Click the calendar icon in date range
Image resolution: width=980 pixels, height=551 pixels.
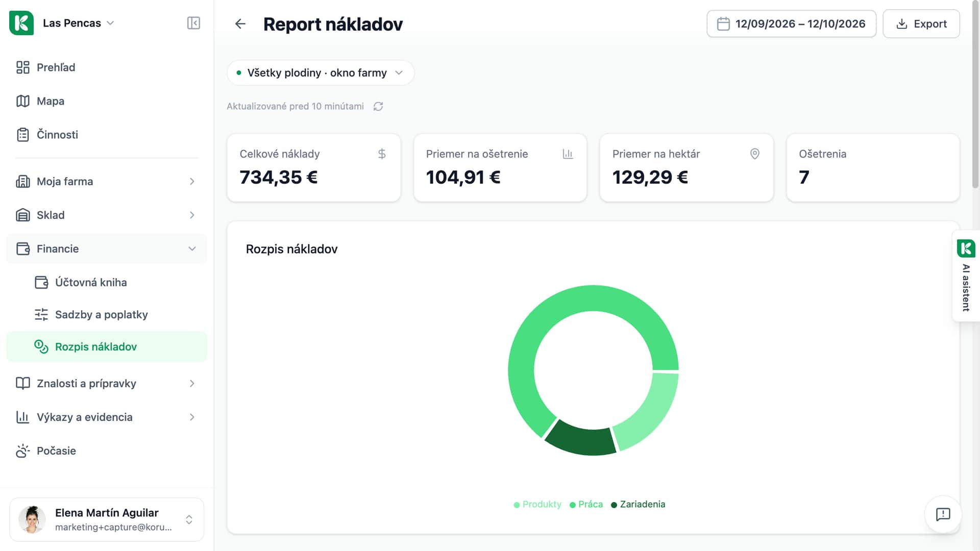click(x=723, y=24)
